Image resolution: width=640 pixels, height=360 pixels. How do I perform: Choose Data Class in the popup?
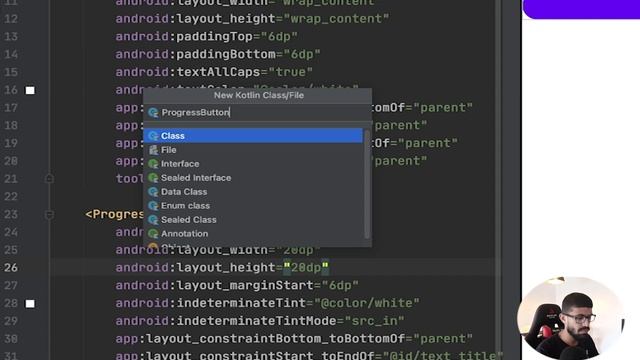click(x=253, y=191)
